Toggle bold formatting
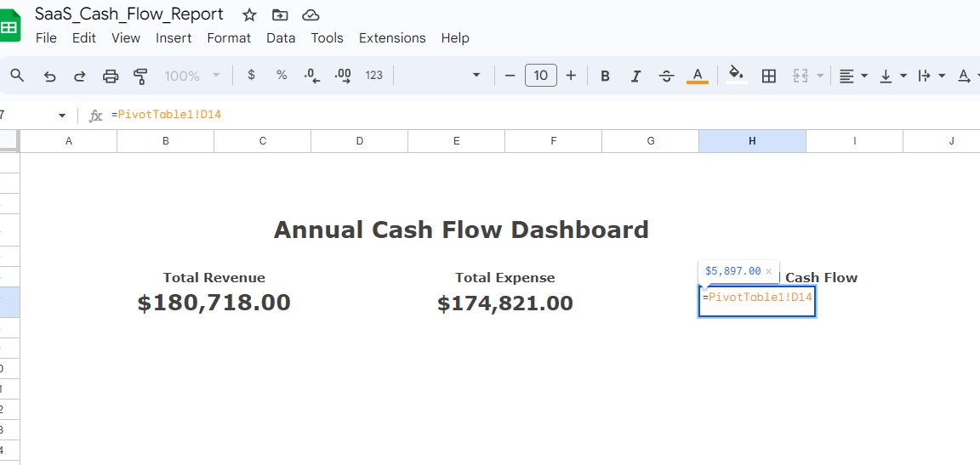This screenshot has height=465, width=980. [605, 77]
